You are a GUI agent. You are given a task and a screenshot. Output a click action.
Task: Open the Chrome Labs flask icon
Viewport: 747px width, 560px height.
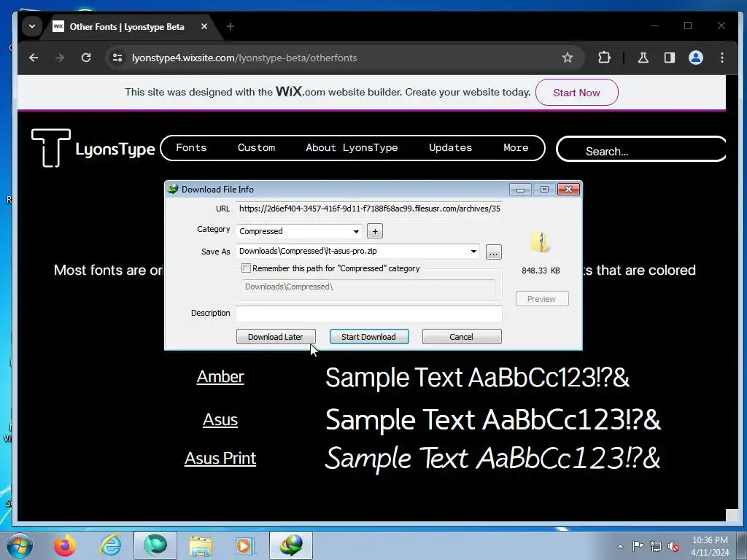pos(643,58)
